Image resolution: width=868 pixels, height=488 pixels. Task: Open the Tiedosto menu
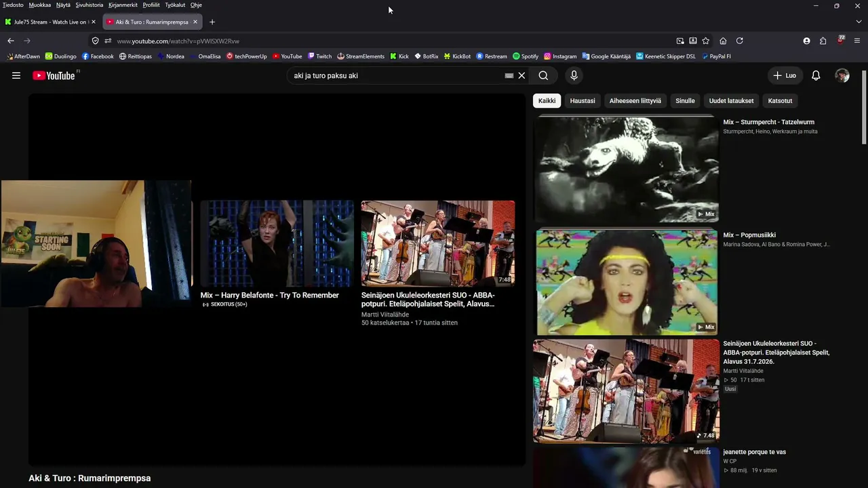(x=13, y=5)
